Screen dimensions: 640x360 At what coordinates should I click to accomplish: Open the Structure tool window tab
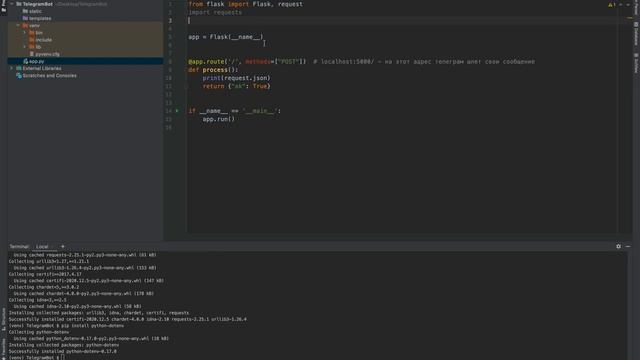click(x=4, y=319)
